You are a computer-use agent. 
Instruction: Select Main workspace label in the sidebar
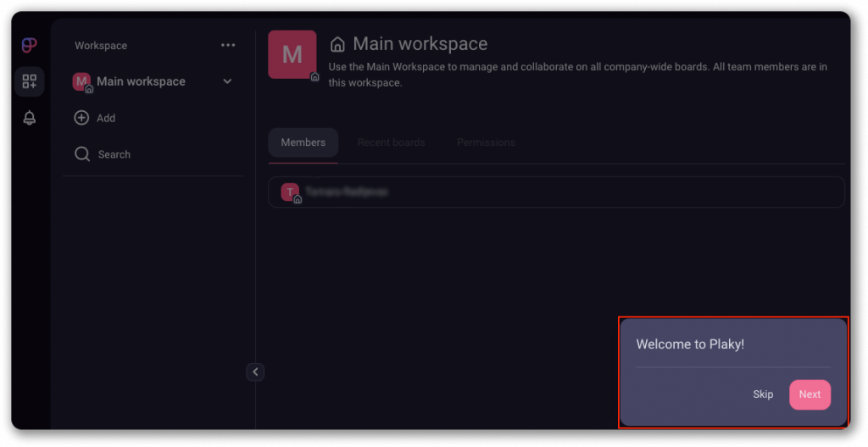pos(141,81)
